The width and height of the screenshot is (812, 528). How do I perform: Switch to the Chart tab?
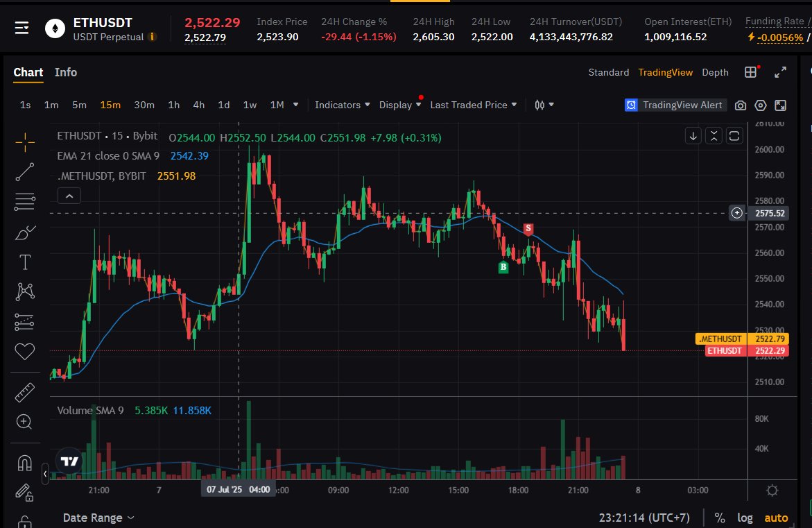28,73
